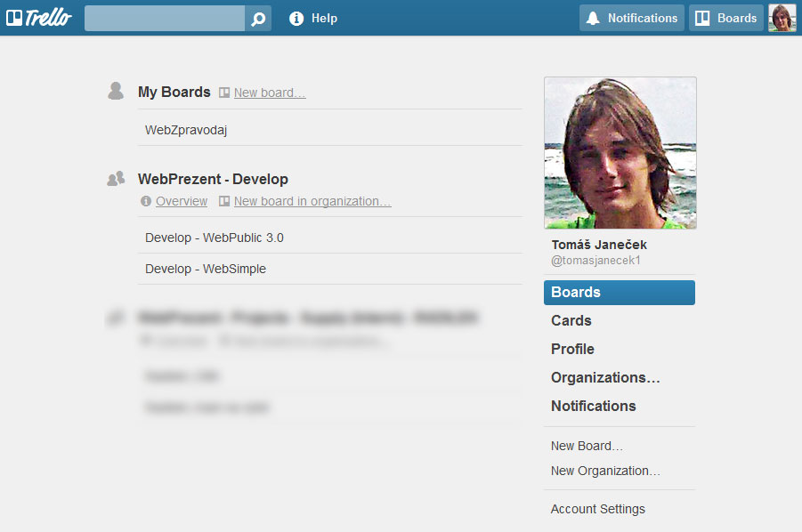This screenshot has width=802, height=532.
Task: Open the WebZpravodaj board
Action: 330,130
